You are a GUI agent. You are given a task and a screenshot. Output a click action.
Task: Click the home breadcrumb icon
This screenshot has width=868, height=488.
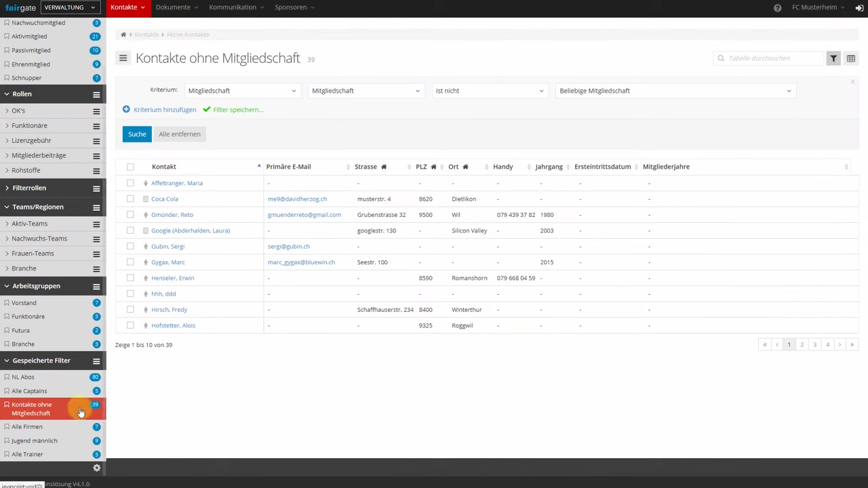click(123, 35)
